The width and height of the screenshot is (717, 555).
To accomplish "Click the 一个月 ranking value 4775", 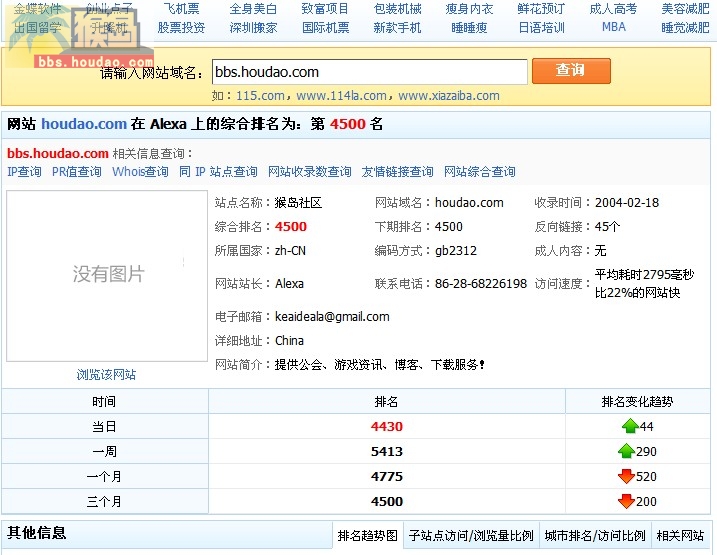I will pyautogui.click(x=387, y=476).
